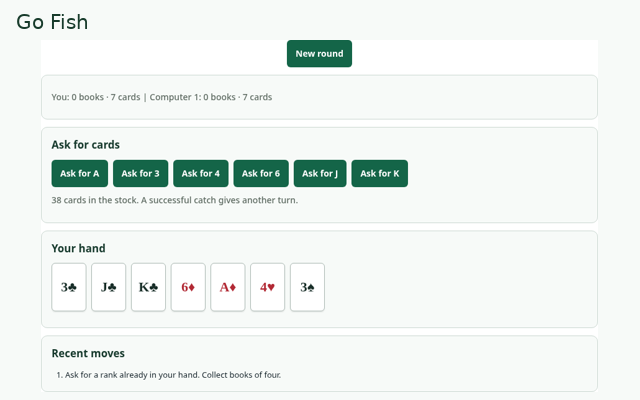Screen dimensions: 640x400
Task: Select the King of clubs card
Action: coord(148,287)
